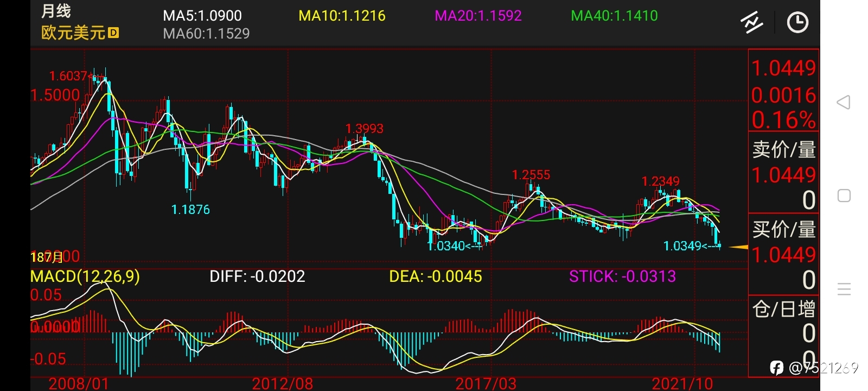Tap the 1.6037 high price label
Screen dimensions: 868x391
click(x=68, y=76)
